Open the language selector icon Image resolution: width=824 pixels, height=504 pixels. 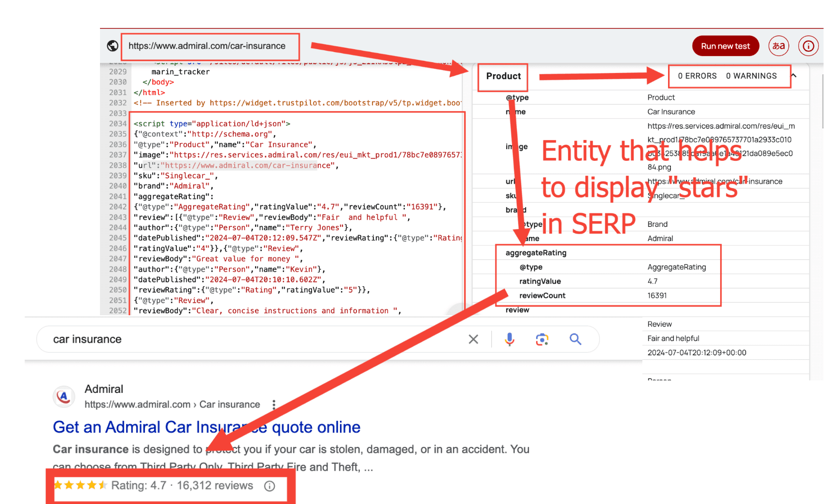779,46
